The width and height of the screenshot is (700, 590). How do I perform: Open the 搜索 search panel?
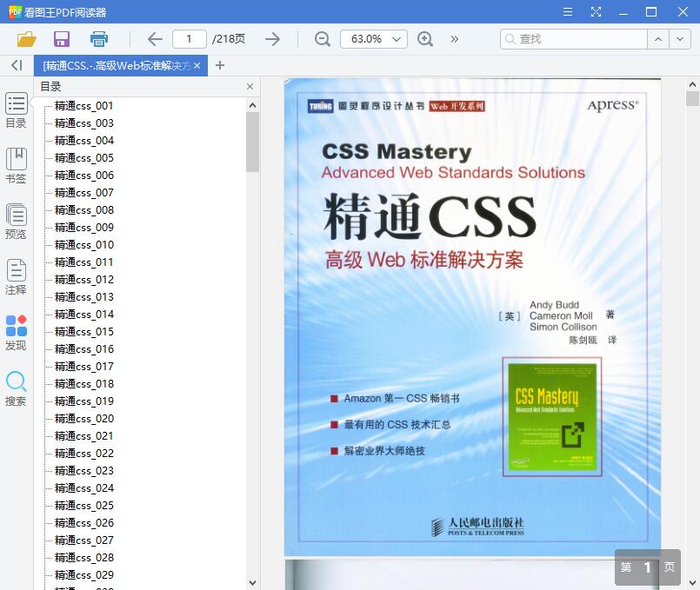(x=16, y=389)
